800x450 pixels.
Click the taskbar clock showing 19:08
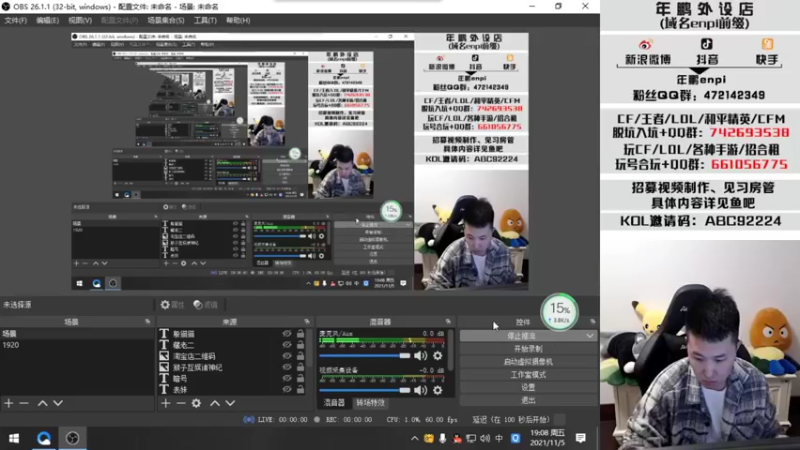click(547, 438)
